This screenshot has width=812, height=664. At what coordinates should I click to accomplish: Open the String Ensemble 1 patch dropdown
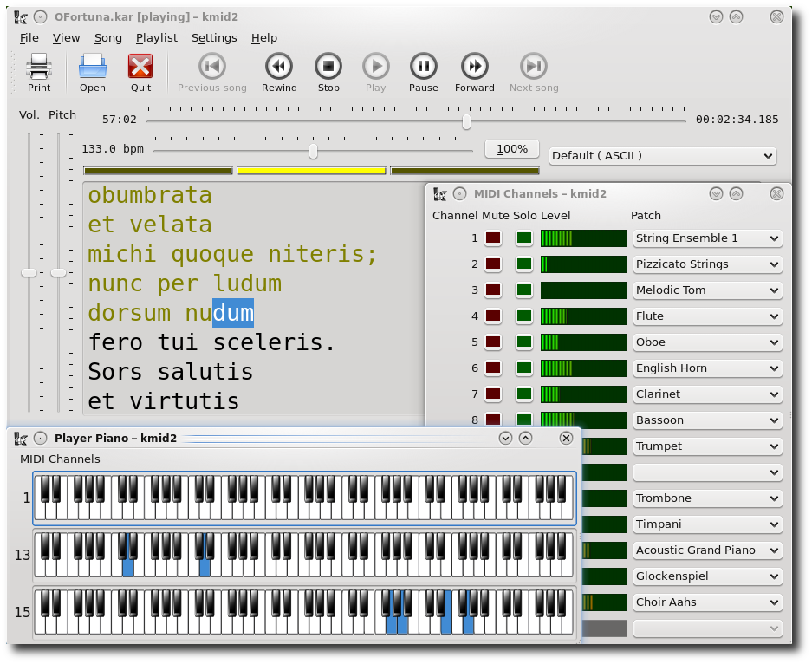[x=707, y=238]
